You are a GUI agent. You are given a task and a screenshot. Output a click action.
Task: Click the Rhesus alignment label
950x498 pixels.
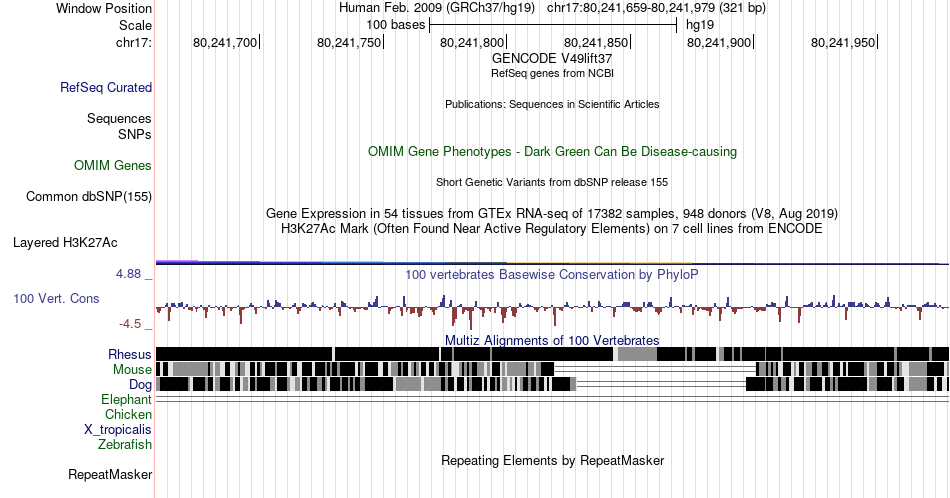130,354
